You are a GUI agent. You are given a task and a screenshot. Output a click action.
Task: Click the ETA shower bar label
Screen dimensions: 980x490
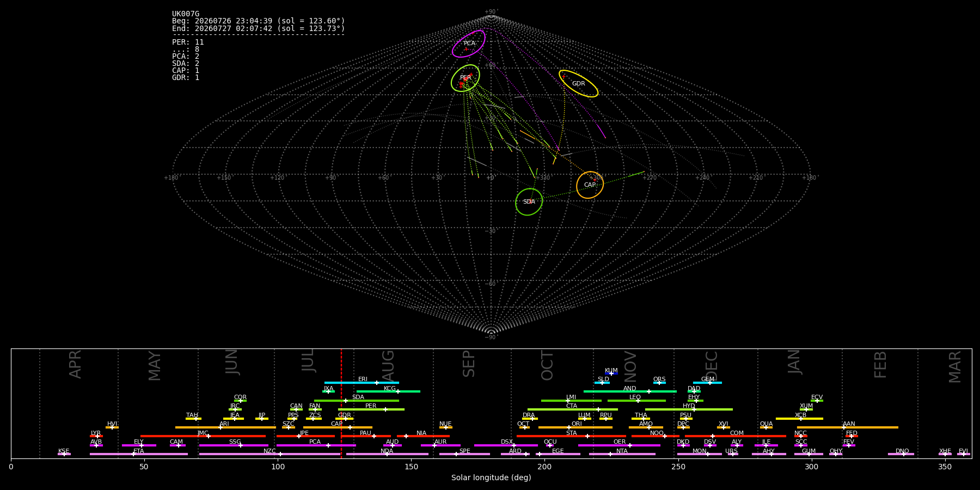point(139,451)
